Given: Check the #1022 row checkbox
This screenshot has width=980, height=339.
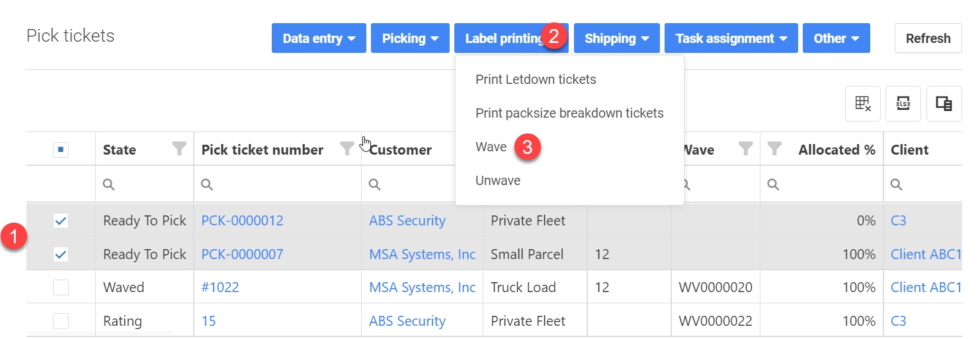Looking at the screenshot, I should [x=61, y=287].
